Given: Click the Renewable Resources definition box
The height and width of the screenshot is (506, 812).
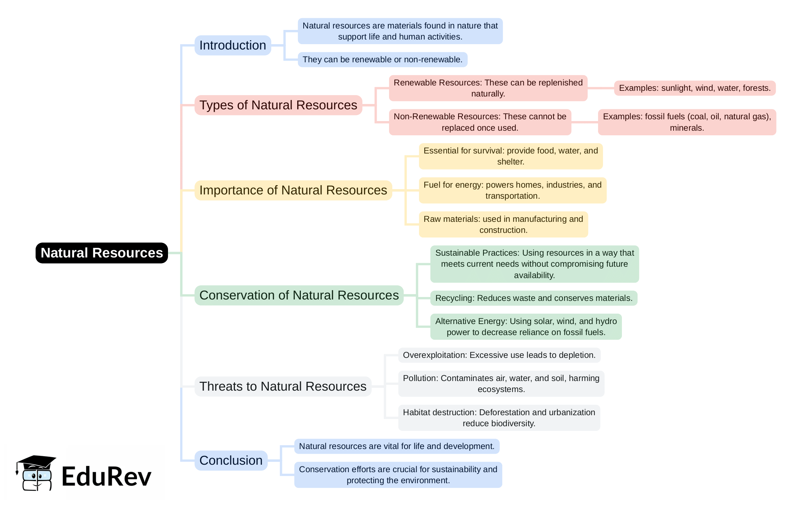Looking at the screenshot, I should [x=488, y=88].
